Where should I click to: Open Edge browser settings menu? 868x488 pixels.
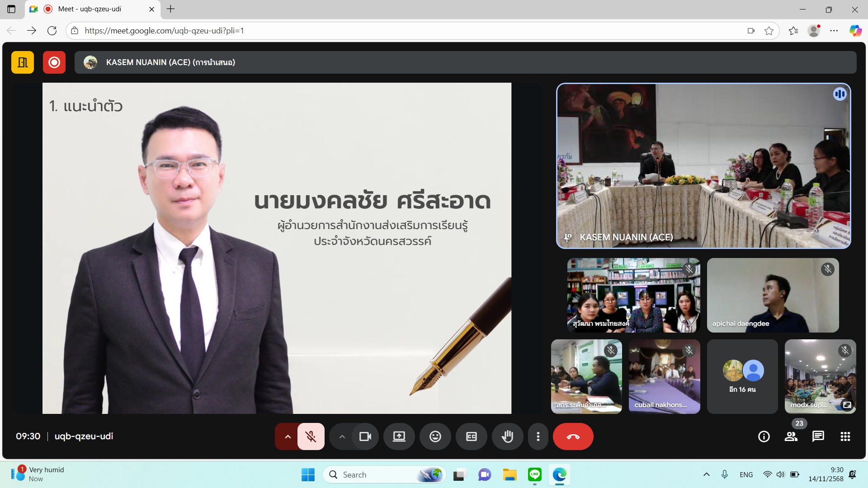coord(835,30)
